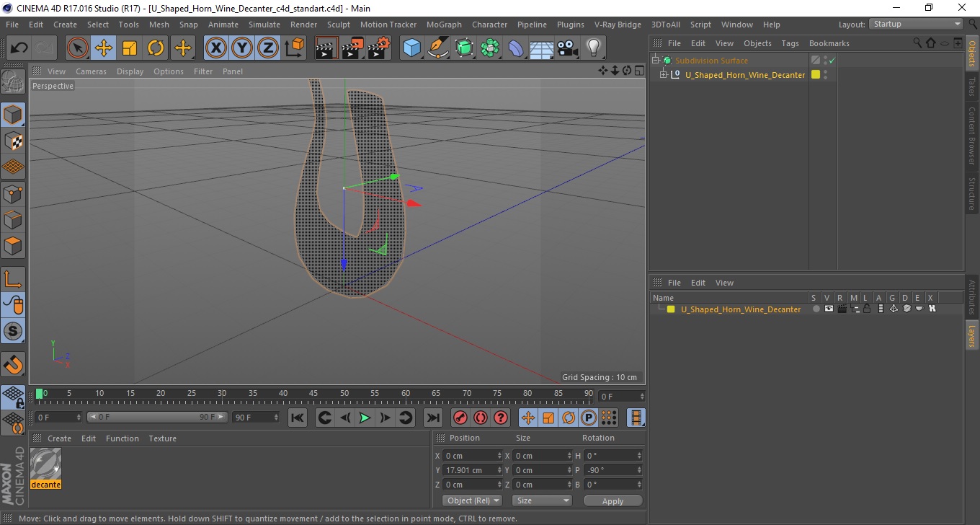The image size is (980, 525).
Task: Add a Cube primitive object
Action: [412, 48]
